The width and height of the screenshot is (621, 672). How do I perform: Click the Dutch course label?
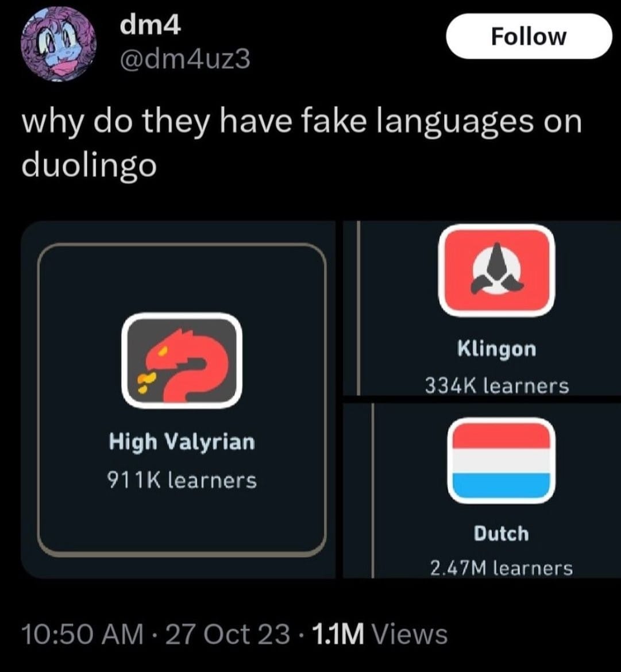click(x=501, y=534)
